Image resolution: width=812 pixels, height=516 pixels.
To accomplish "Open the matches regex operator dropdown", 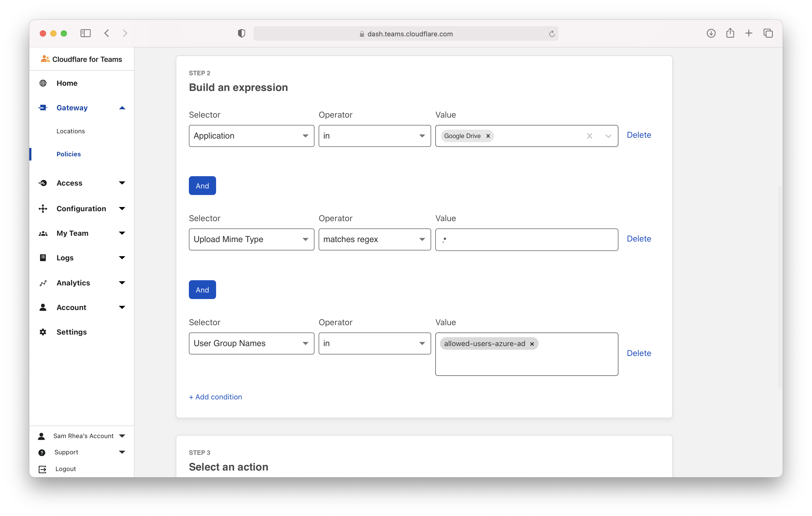I will [x=374, y=239].
